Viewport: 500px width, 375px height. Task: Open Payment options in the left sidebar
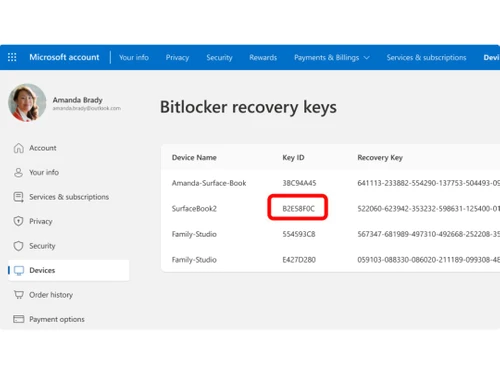click(x=57, y=319)
